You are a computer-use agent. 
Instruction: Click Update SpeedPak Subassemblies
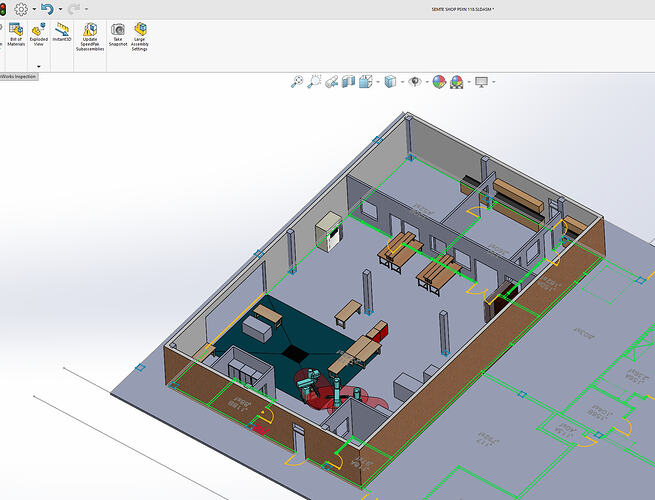(90, 37)
